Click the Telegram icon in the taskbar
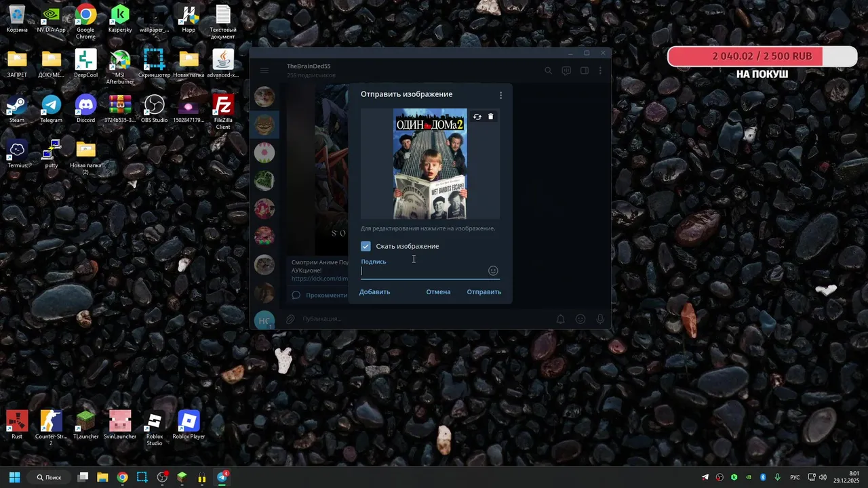The image size is (868, 488). click(x=222, y=477)
